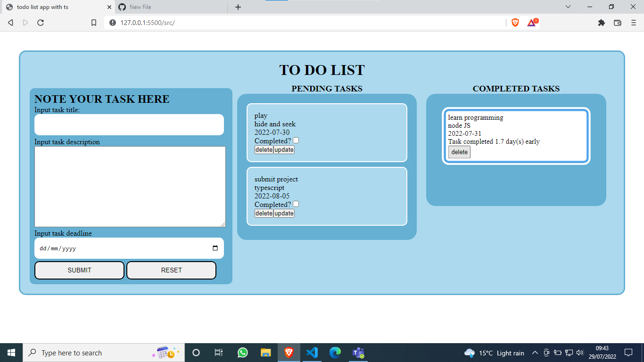
Task: Show hidden system tray icons
Action: (535, 353)
